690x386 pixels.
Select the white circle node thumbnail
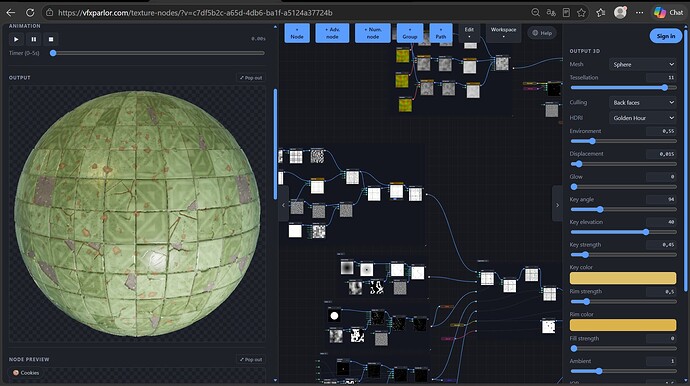pyautogui.click(x=334, y=316)
